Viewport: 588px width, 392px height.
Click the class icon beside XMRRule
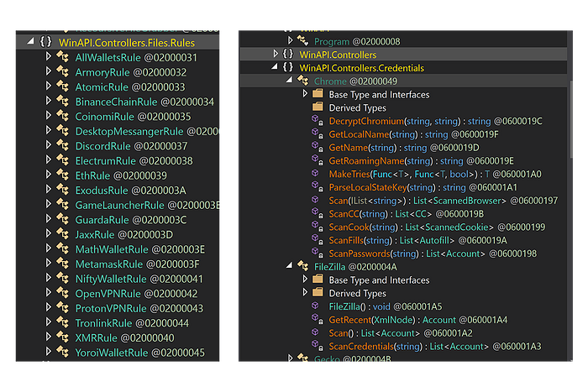[63, 337]
